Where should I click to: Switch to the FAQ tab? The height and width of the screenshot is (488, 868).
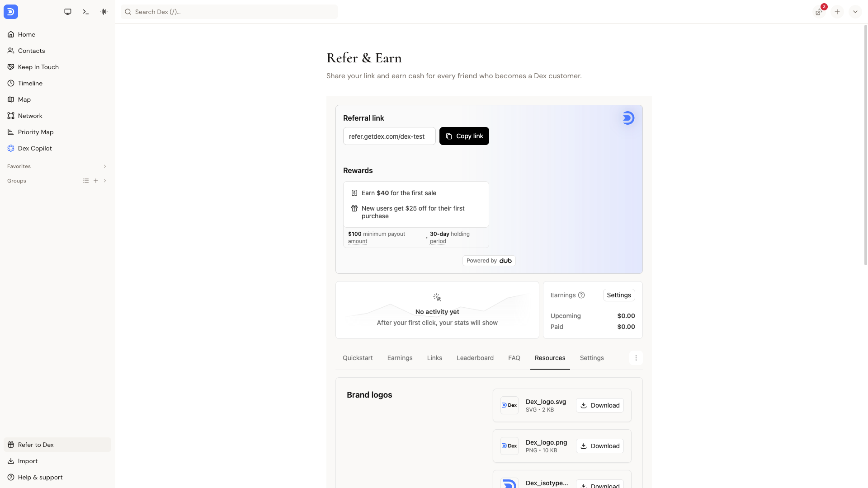pyautogui.click(x=514, y=358)
